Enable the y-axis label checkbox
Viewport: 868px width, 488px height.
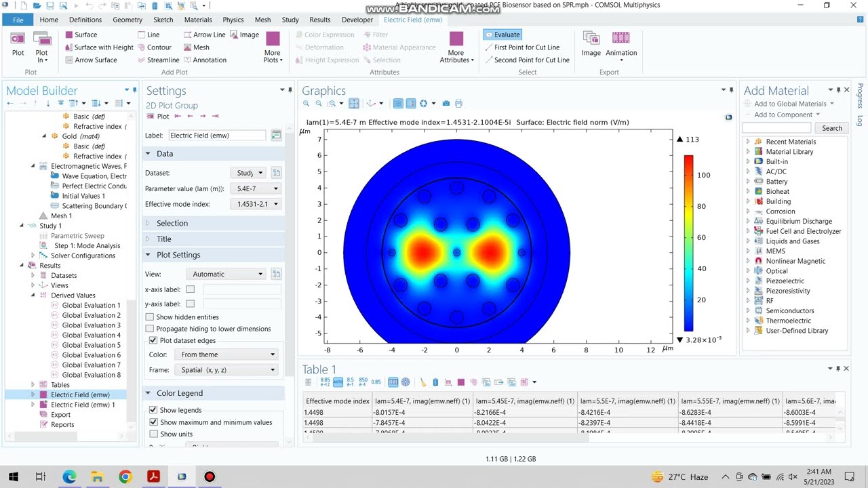point(190,304)
